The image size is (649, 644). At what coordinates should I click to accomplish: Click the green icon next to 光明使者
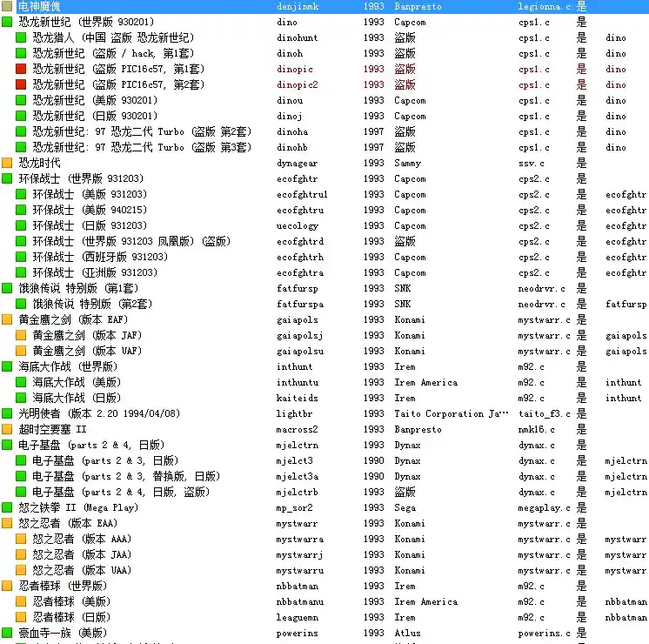8,413
